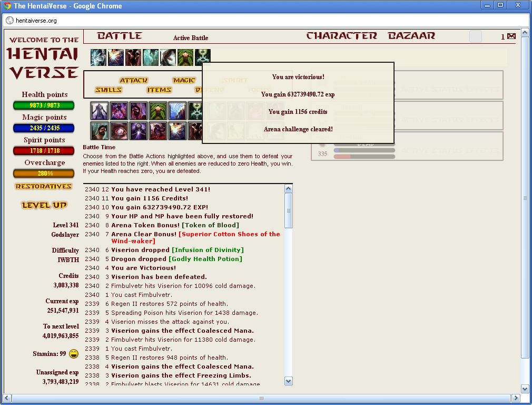
Task: Click the green Health points bar
Action: (44, 105)
